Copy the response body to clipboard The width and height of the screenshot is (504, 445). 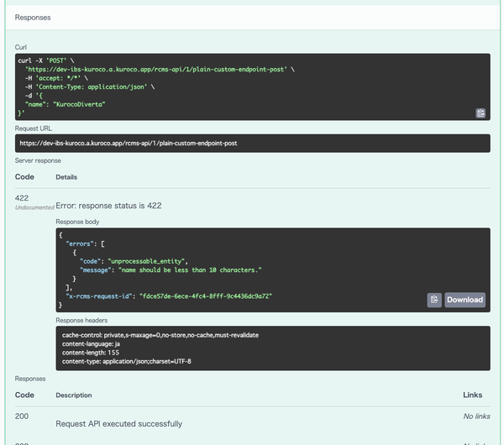click(434, 300)
